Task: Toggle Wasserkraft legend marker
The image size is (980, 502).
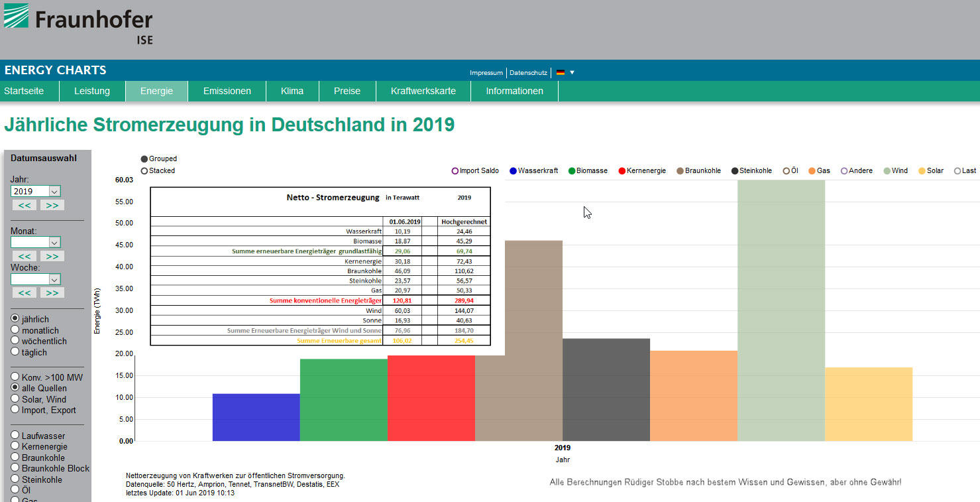Action: tap(514, 171)
